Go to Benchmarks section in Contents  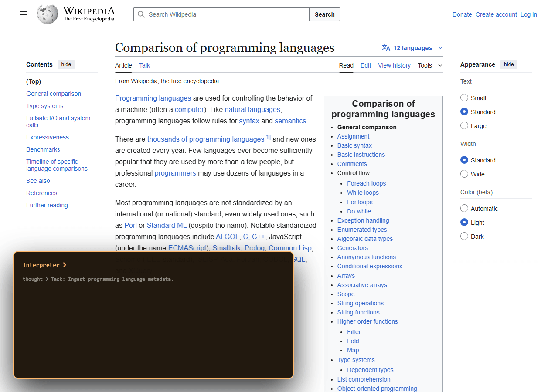pos(43,149)
